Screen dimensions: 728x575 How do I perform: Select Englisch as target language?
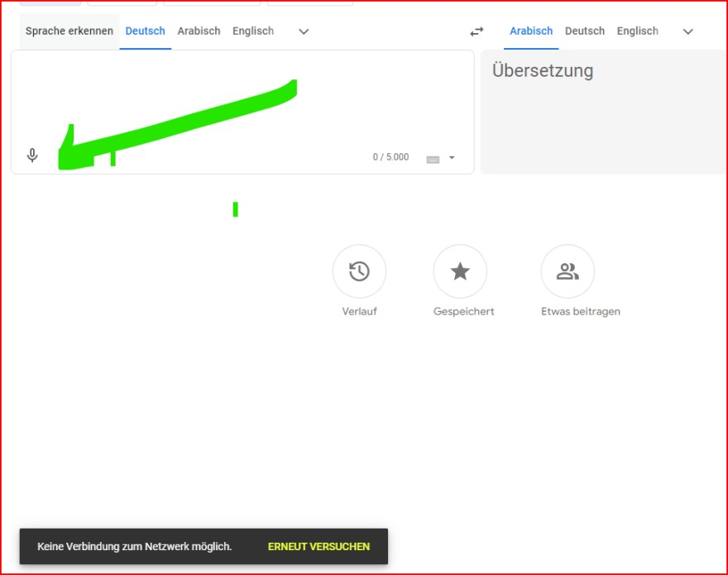pyautogui.click(x=638, y=31)
